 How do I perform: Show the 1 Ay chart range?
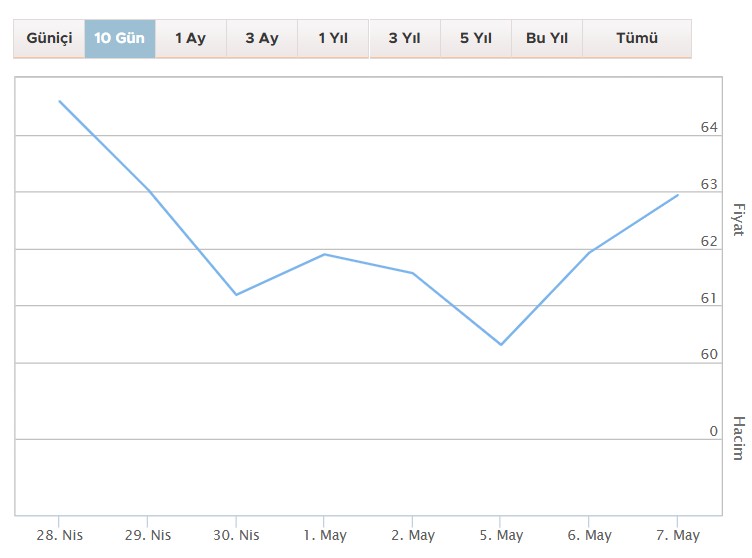pyautogui.click(x=190, y=39)
